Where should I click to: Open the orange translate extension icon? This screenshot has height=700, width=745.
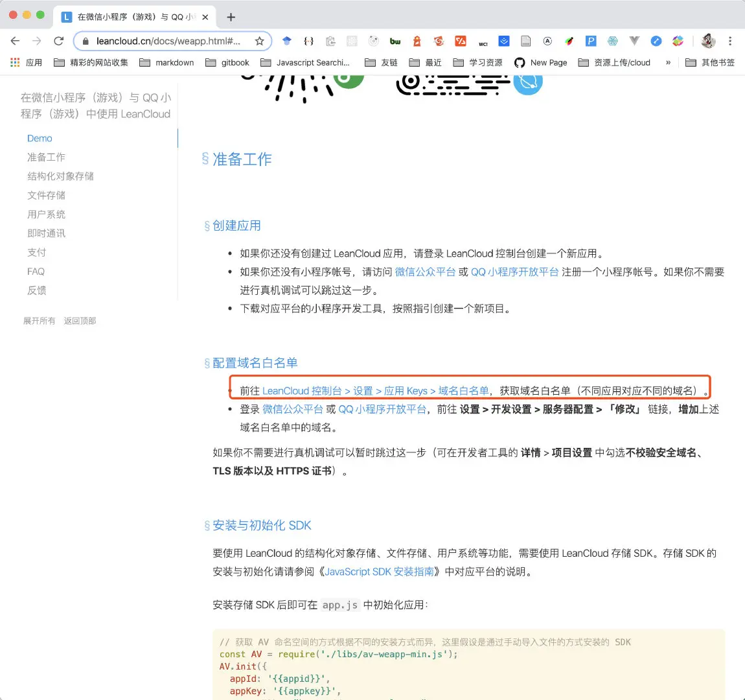[461, 41]
